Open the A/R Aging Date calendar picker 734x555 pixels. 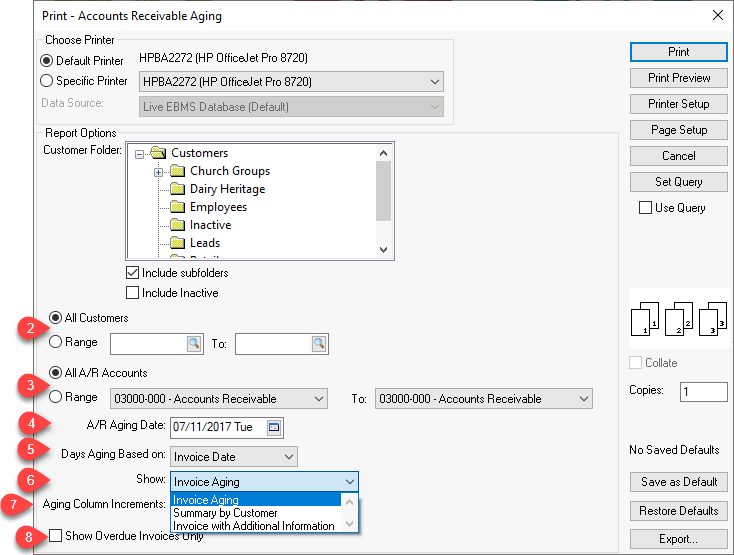click(274, 428)
